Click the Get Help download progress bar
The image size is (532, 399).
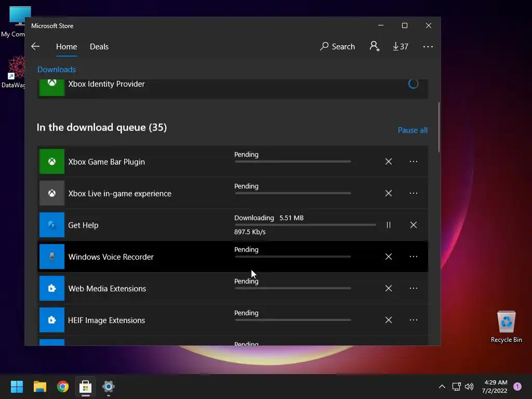[x=305, y=224]
